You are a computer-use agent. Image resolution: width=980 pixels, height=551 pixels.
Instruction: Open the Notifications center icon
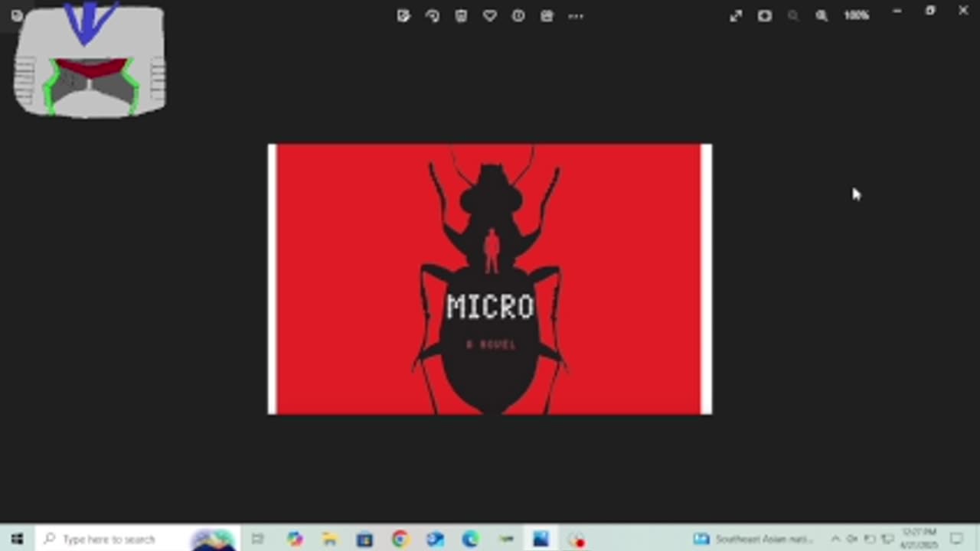pos(956,539)
